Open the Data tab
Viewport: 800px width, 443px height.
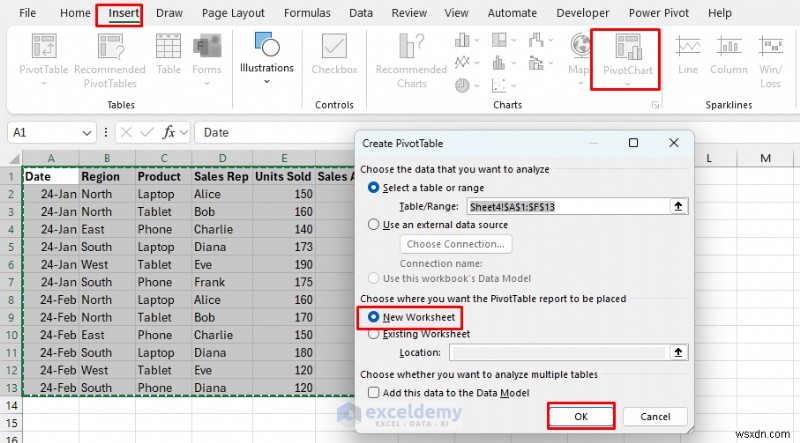point(361,13)
